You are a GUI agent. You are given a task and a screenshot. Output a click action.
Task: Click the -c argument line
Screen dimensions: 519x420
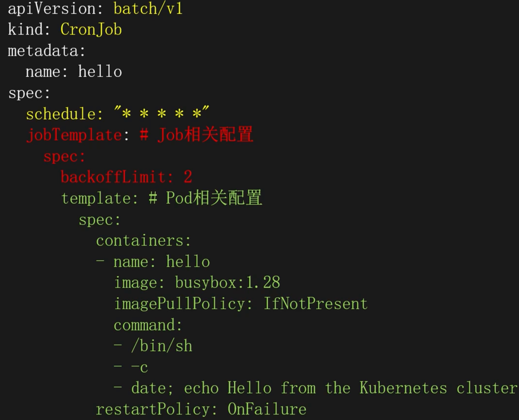pos(139,367)
